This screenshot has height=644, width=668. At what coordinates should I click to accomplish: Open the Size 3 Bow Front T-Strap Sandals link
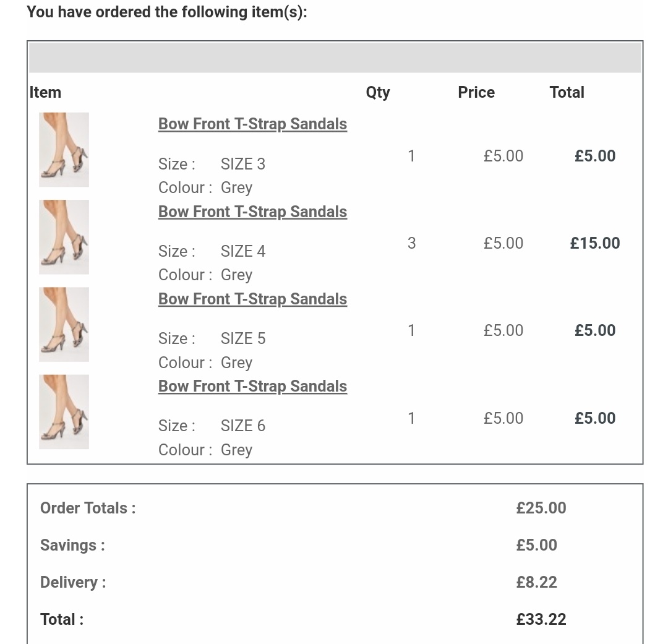252,124
